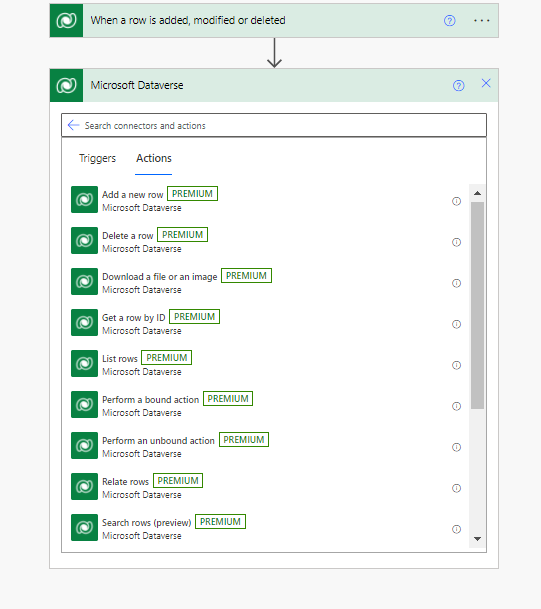This screenshot has height=609, width=541.
Task: Click the scroll down arrow of actions list
Action: click(x=477, y=539)
